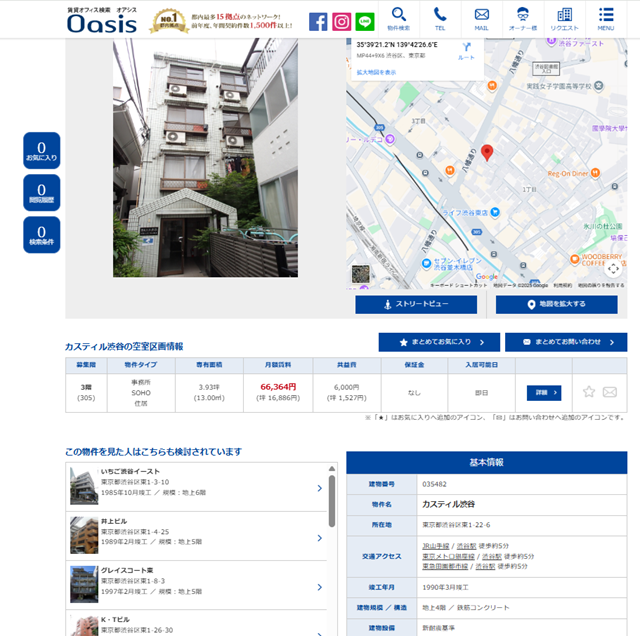Open 物件検索 magnifier search icon
640x636 pixels.
pos(398,18)
